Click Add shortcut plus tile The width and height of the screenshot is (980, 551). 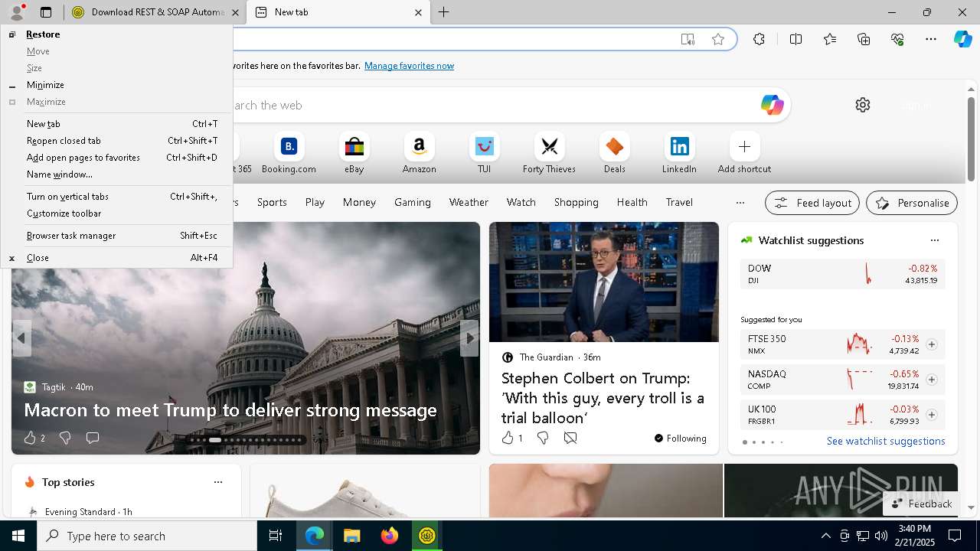pyautogui.click(x=744, y=154)
